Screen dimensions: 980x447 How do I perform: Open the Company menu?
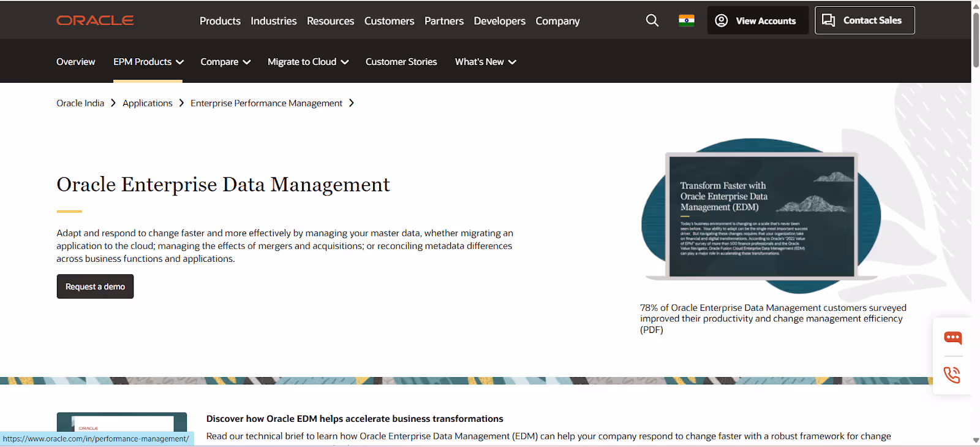point(557,21)
